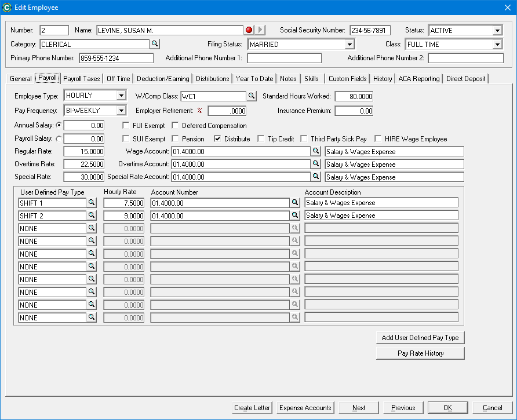The width and height of the screenshot is (517, 420).
Task: Click the red record dot next to Name
Action: 249,30
